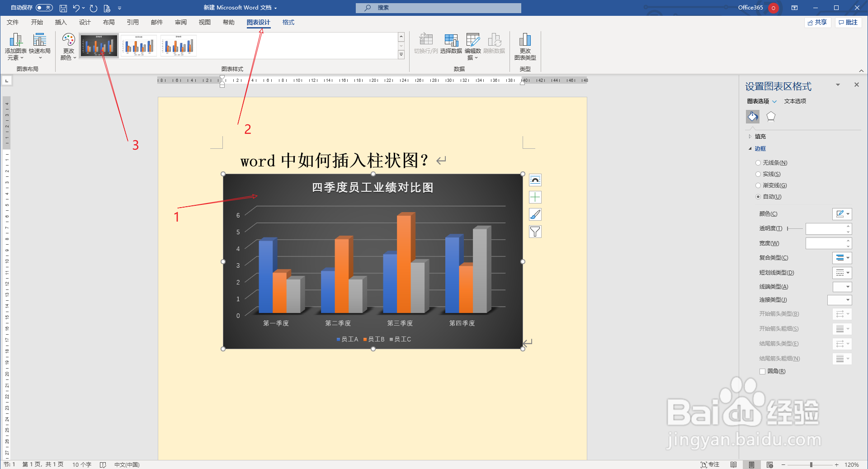Click the Change Chart Type icon
868x469 pixels.
tap(525, 40)
